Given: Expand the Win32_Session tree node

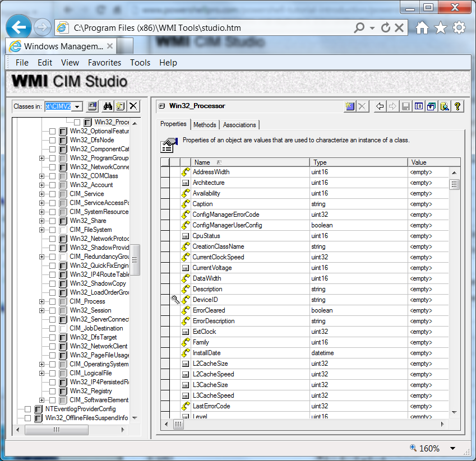Looking at the screenshot, I should 42,310.
